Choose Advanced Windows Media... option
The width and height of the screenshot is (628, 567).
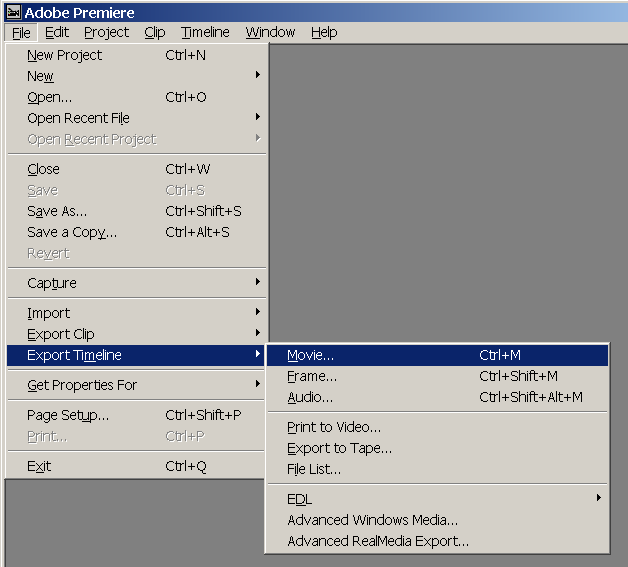pyautogui.click(x=437, y=520)
